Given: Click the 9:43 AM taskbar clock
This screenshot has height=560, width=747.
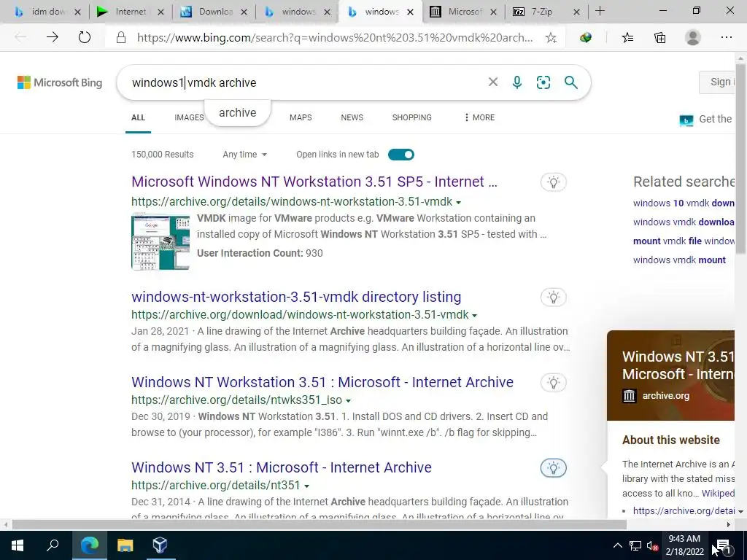Looking at the screenshot, I should [684, 545].
